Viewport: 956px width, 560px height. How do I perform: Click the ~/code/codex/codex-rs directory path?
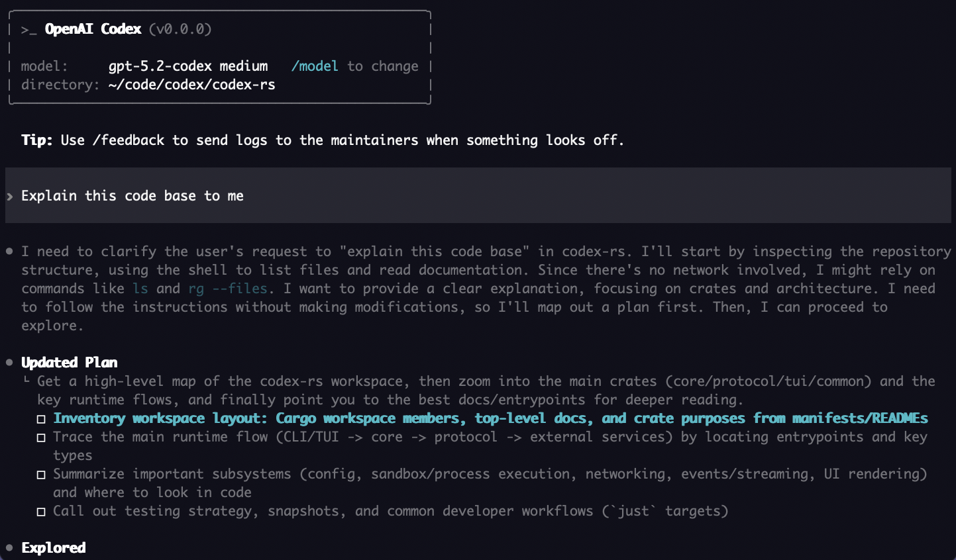[x=191, y=85]
